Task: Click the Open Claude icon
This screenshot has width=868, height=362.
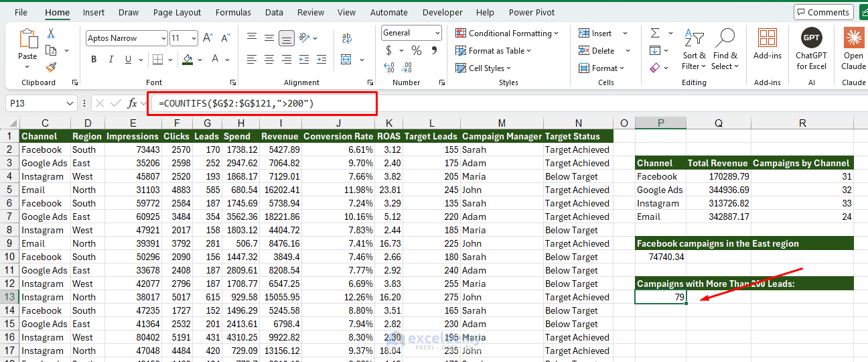Action: [853, 38]
